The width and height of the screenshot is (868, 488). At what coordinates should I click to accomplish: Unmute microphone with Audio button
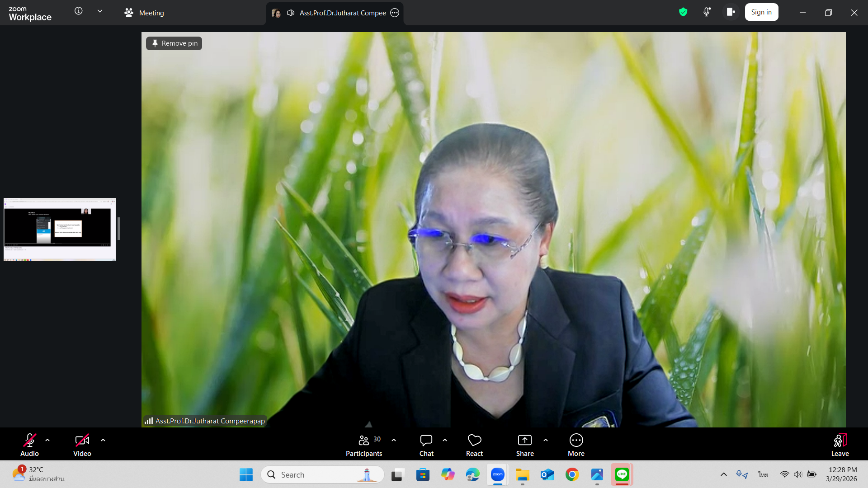pos(29,441)
